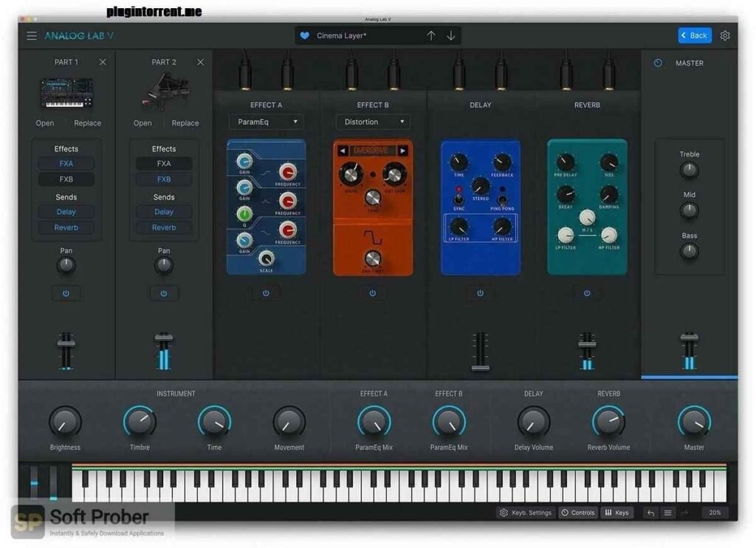Click Delay return volume fader
This screenshot has width=756, height=548.
point(480,368)
